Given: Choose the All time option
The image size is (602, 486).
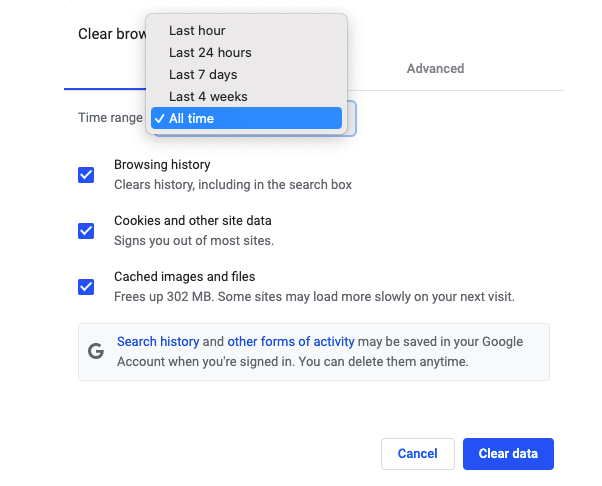Looking at the screenshot, I should [x=246, y=118].
